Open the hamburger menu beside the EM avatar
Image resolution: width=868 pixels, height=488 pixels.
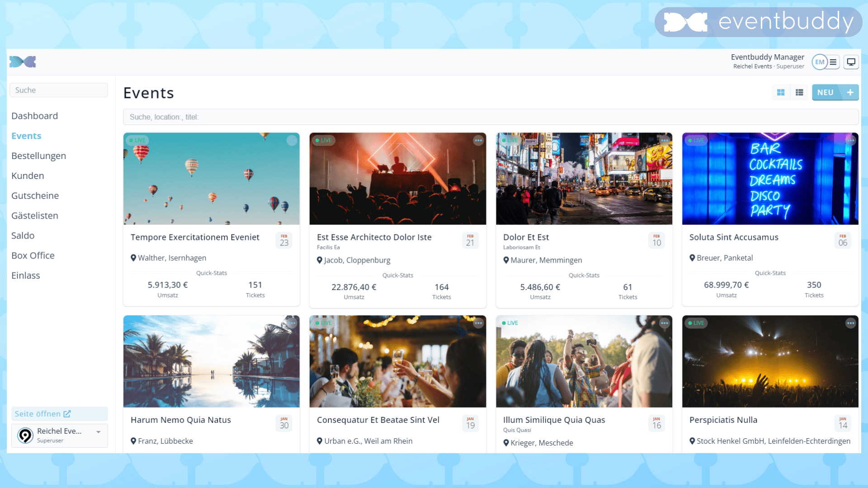tap(833, 62)
